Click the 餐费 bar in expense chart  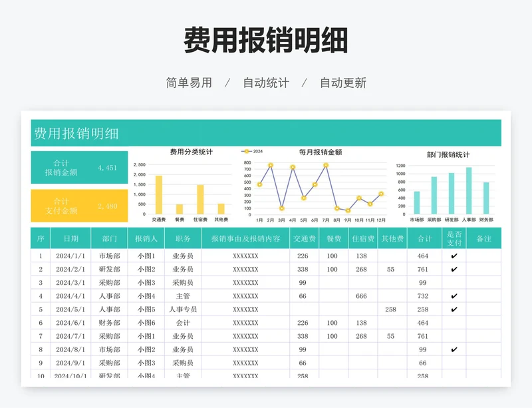(180, 209)
